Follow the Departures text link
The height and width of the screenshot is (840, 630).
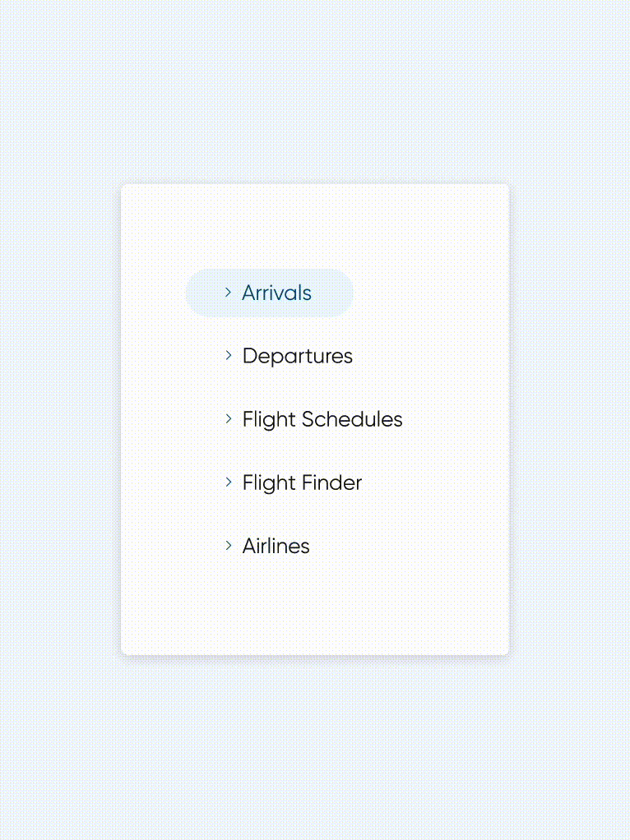(297, 357)
